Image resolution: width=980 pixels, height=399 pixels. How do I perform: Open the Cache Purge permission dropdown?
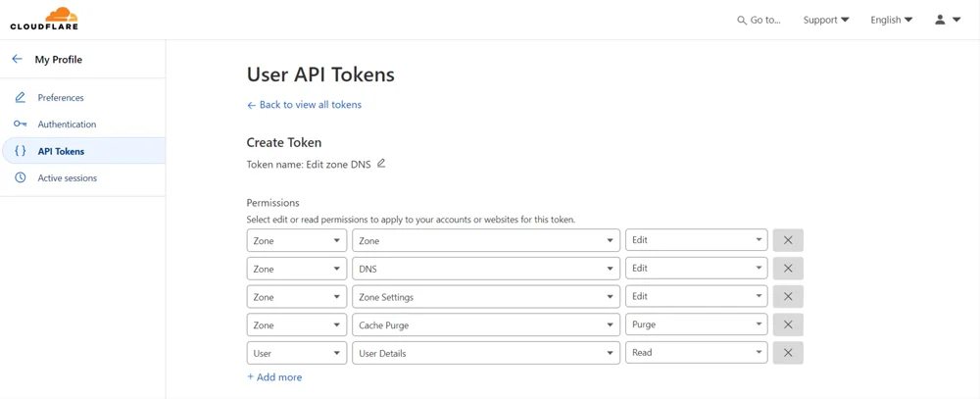click(x=486, y=325)
